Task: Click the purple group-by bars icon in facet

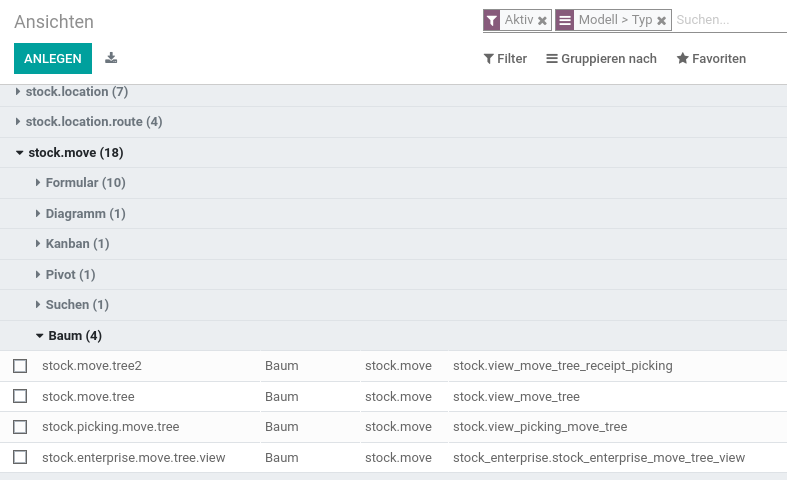Action: [x=565, y=20]
